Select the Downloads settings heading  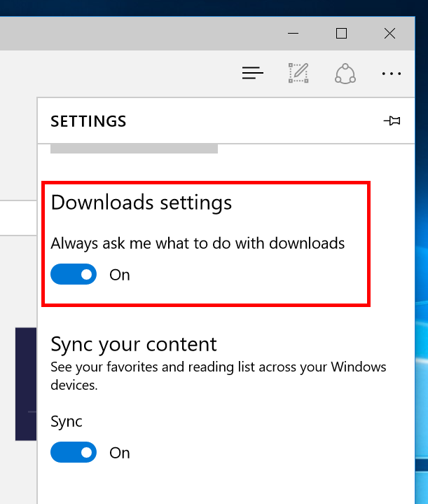click(x=141, y=203)
